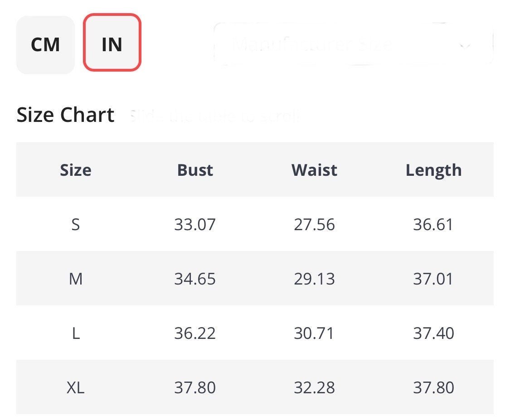Viewport: 510px width, 420px height.
Task: Click the 33.07 bust value for S
Action: click(195, 224)
